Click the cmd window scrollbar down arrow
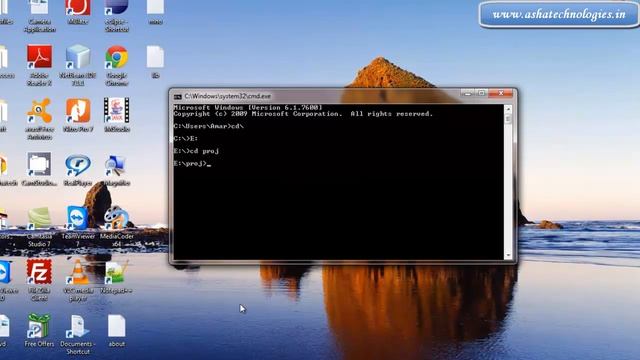 pyautogui.click(x=508, y=256)
